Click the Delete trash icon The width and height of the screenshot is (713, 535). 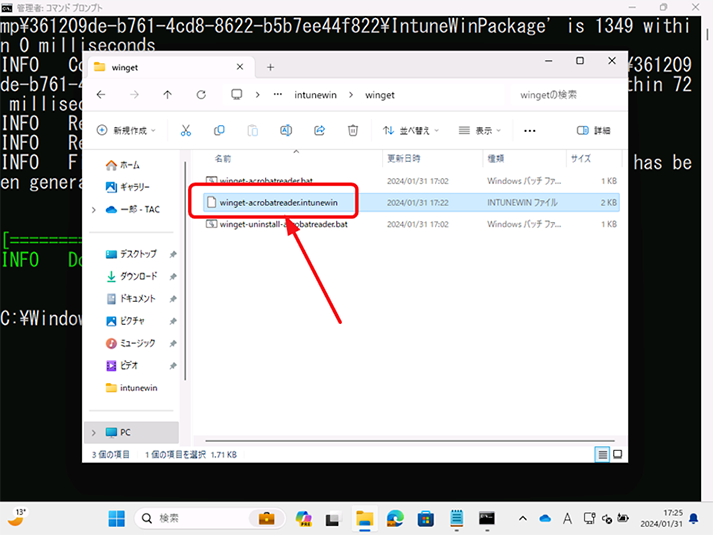click(353, 131)
